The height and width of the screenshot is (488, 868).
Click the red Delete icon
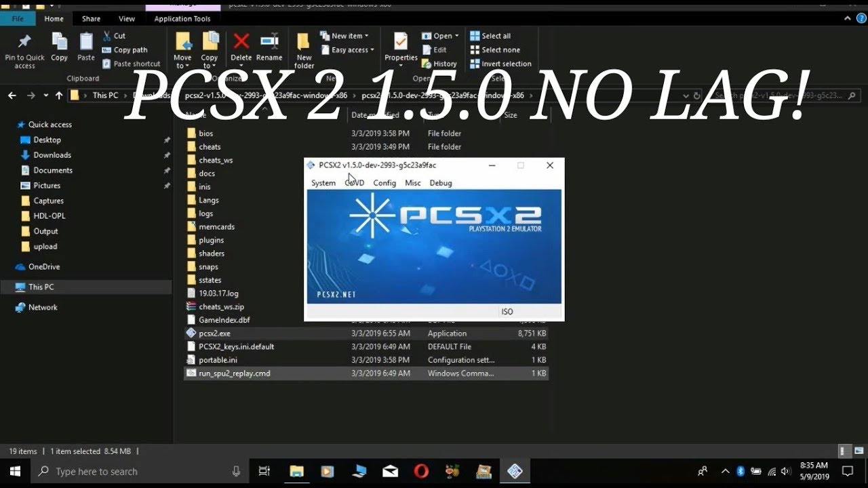241,41
